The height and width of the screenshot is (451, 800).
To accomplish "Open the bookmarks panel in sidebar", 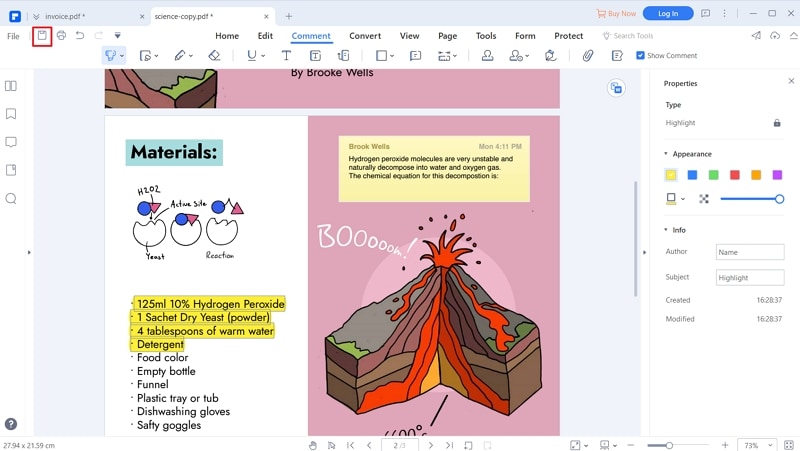I will pyautogui.click(x=11, y=113).
